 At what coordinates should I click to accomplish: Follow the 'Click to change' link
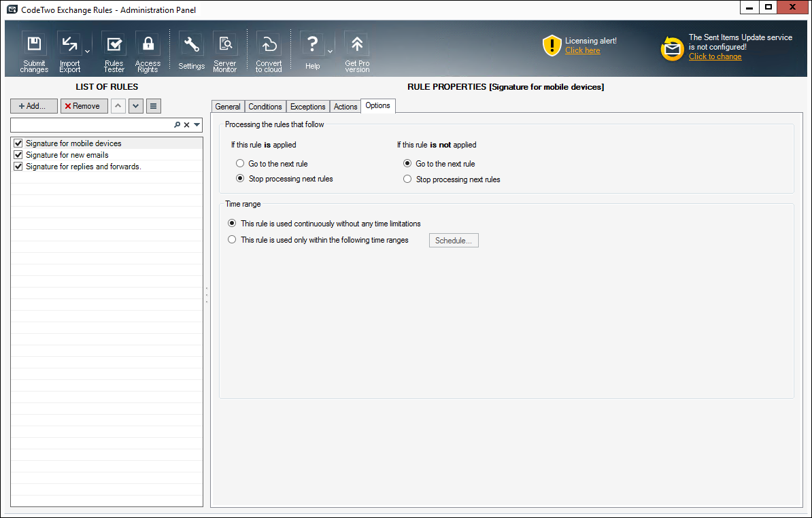tap(715, 56)
